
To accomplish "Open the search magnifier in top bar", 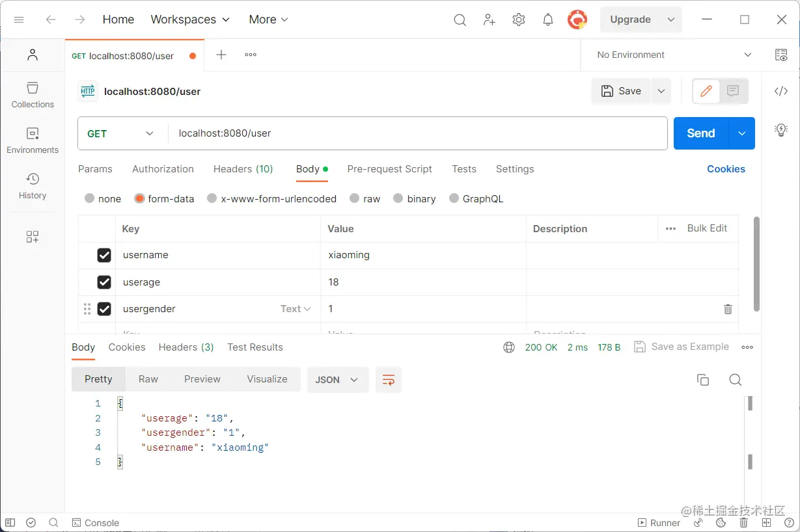I will click(460, 20).
